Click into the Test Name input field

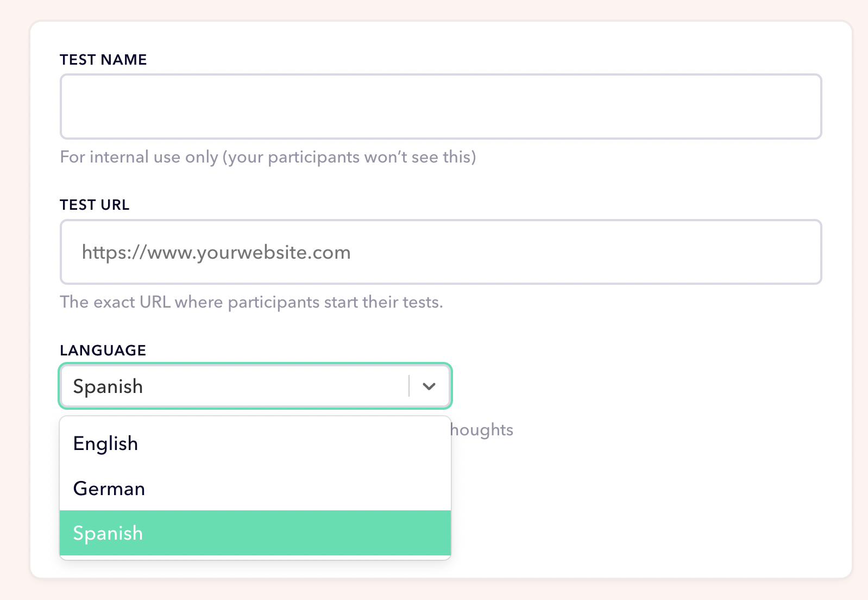click(x=440, y=107)
